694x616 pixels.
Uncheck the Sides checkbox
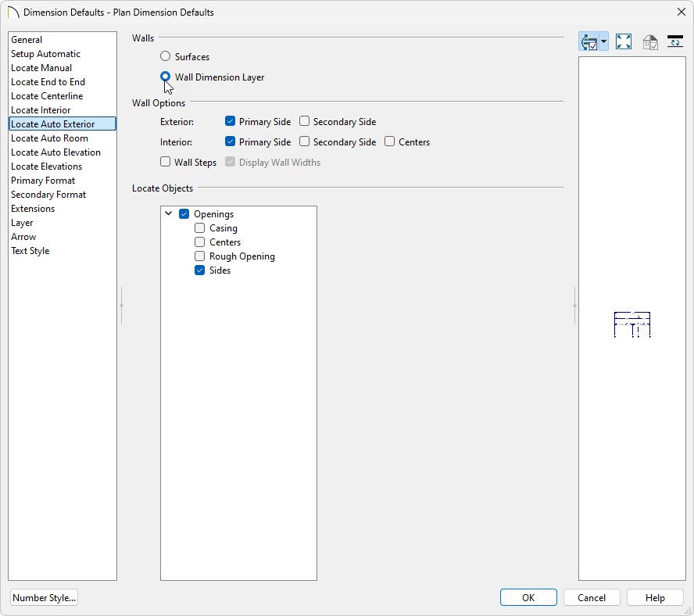[199, 270]
